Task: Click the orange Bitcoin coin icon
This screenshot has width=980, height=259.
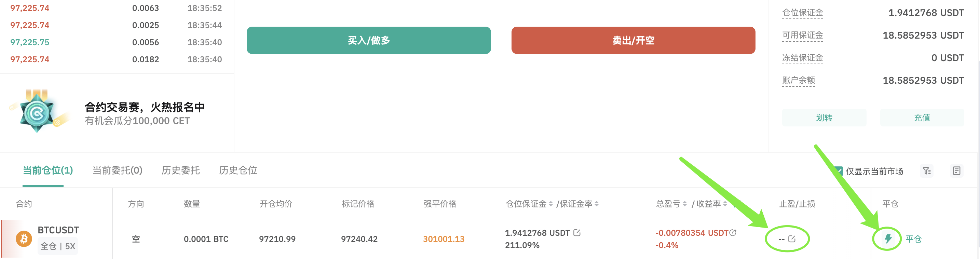Action: click(24, 239)
